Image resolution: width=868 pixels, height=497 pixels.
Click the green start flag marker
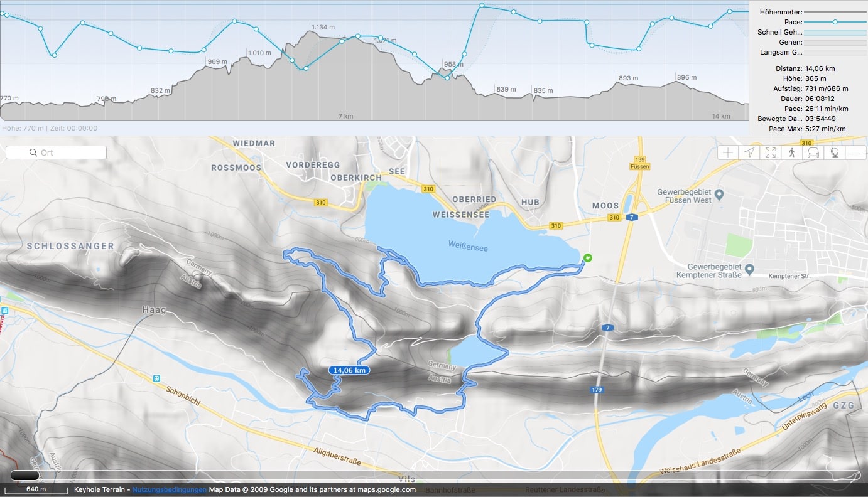[x=587, y=257]
